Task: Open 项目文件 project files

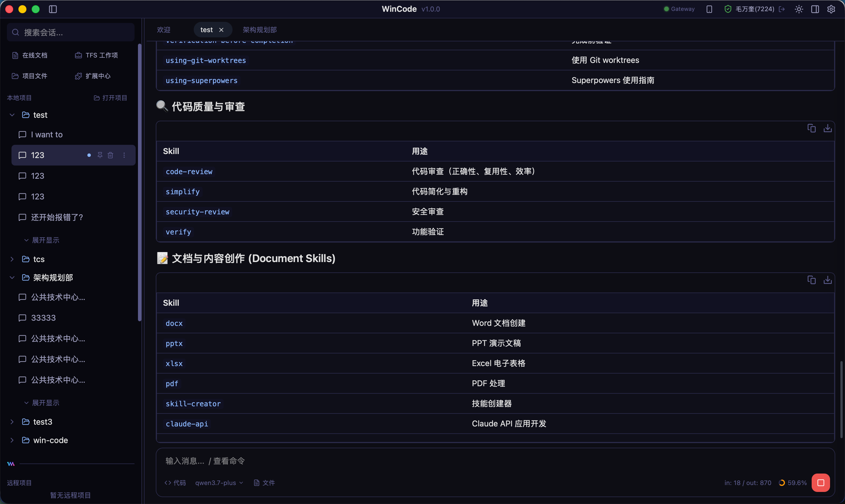Action: coord(30,76)
